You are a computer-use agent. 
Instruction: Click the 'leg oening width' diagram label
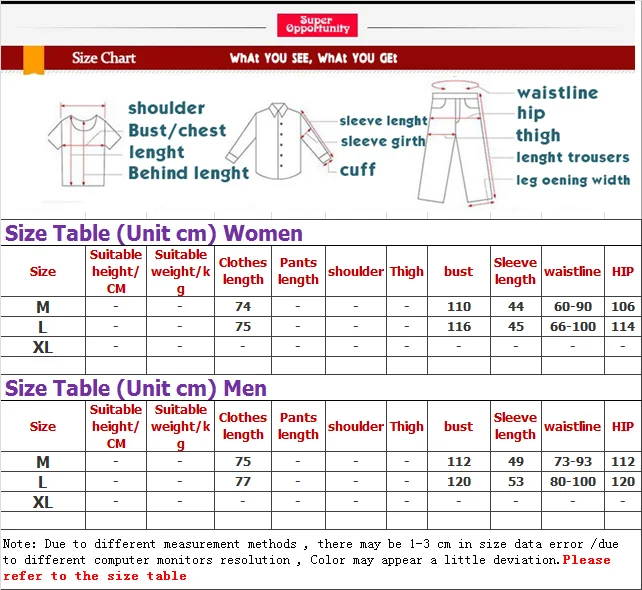573,180
